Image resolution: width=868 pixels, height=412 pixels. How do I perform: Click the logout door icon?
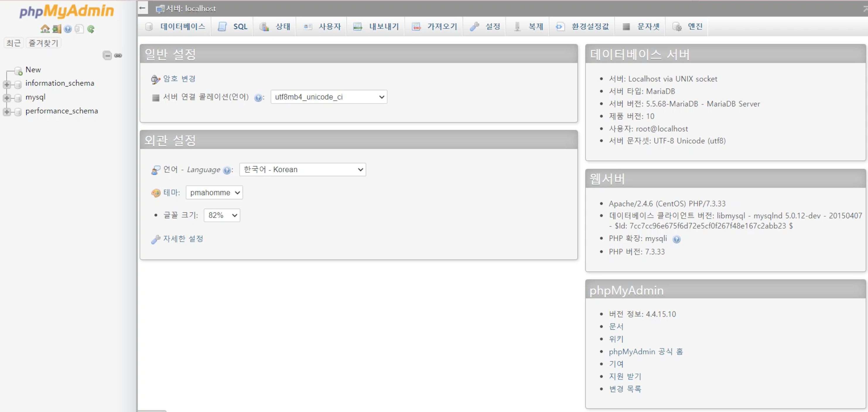click(x=57, y=29)
